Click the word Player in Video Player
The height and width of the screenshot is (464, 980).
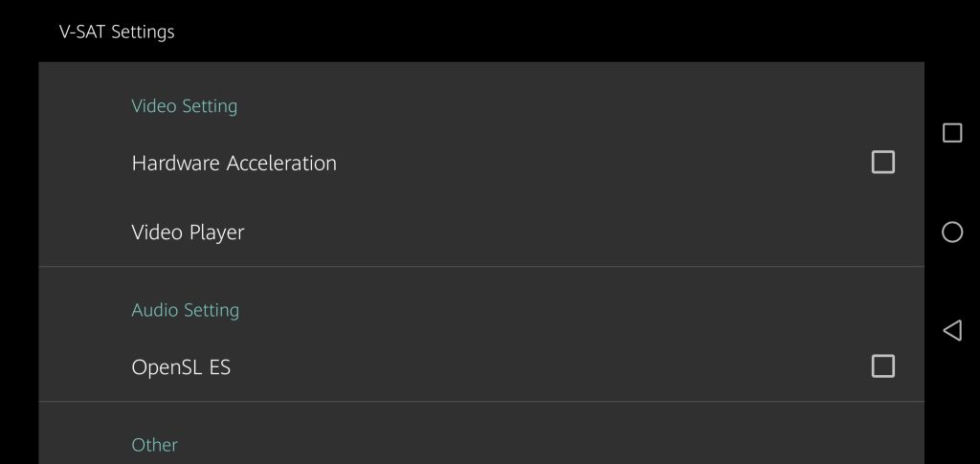pyautogui.click(x=215, y=233)
